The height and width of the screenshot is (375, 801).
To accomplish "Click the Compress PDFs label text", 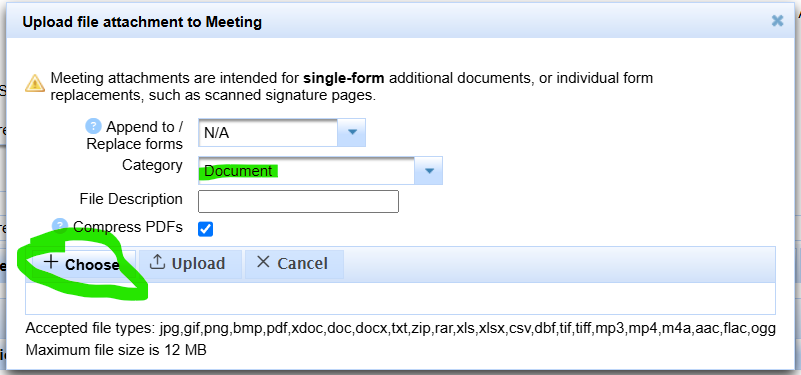I will tap(128, 226).
